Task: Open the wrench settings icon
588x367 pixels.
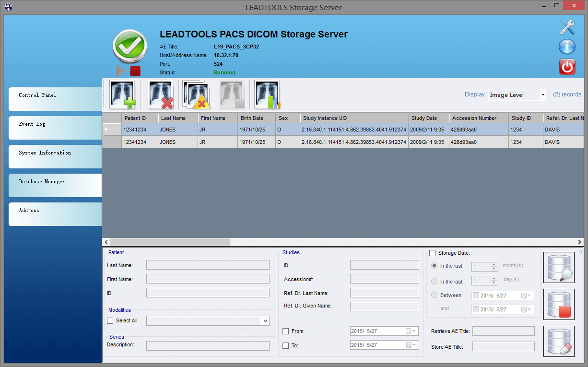Action: [567, 27]
